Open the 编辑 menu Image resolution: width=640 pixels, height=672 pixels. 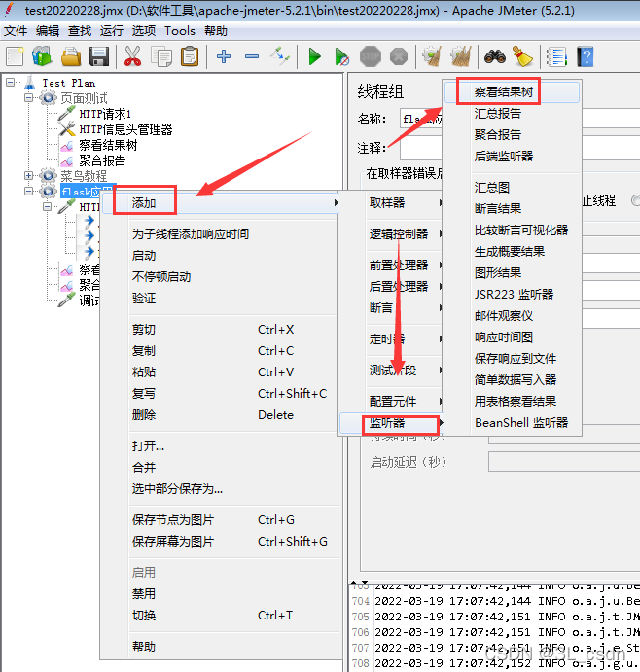(48, 31)
